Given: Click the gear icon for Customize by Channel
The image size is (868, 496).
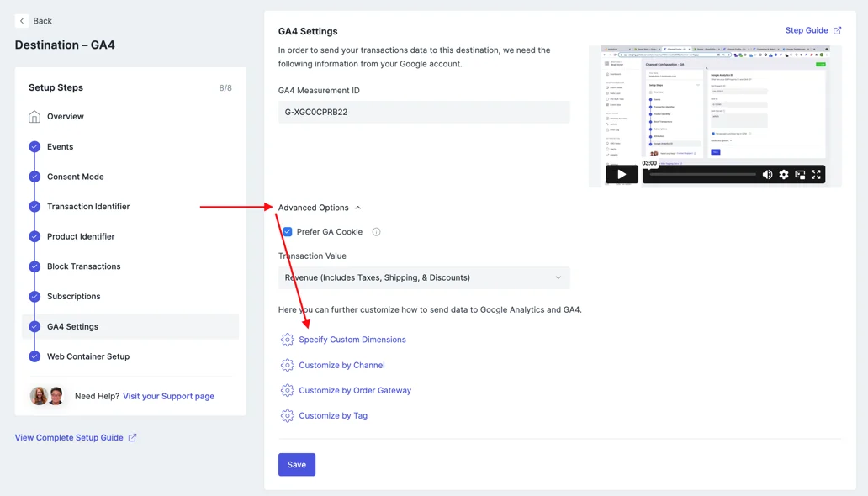Looking at the screenshot, I should pos(287,365).
